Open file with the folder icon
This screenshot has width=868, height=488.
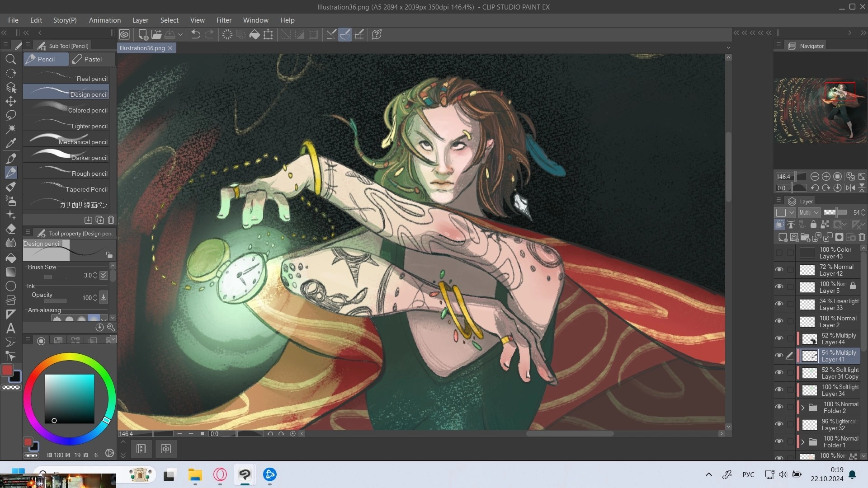point(156,34)
